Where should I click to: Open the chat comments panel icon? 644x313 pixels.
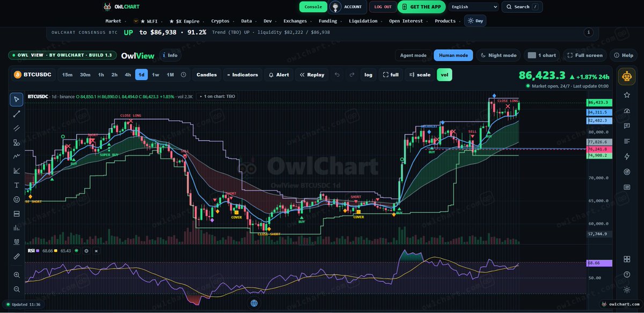[627, 126]
